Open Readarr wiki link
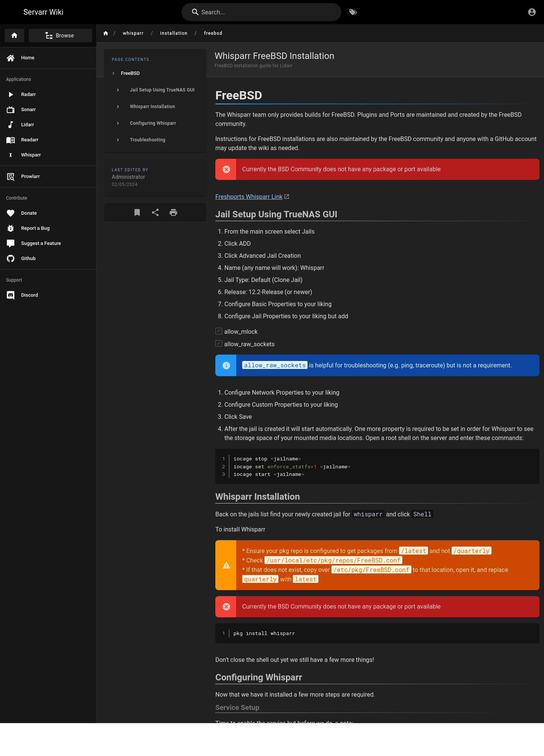 click(48, 140)
